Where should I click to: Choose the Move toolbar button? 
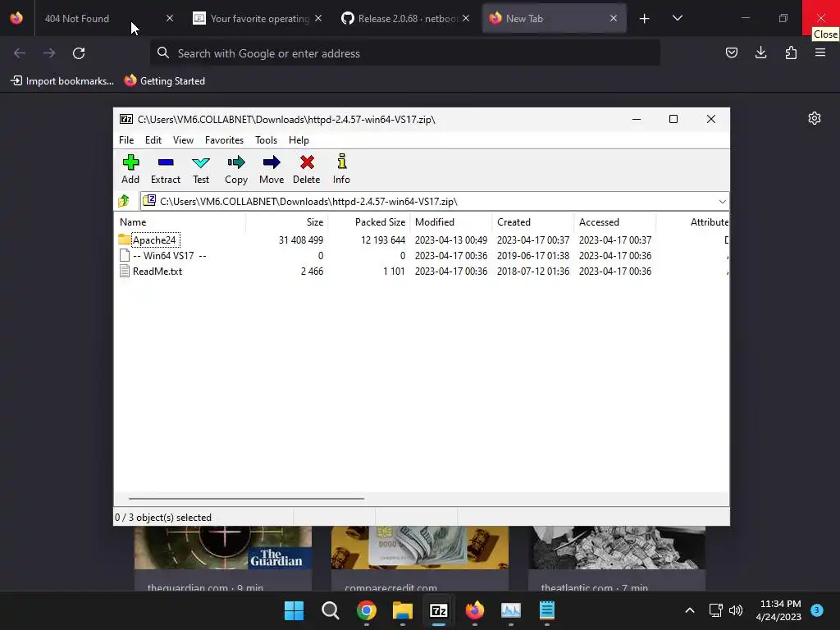click(x=272, y=169)
